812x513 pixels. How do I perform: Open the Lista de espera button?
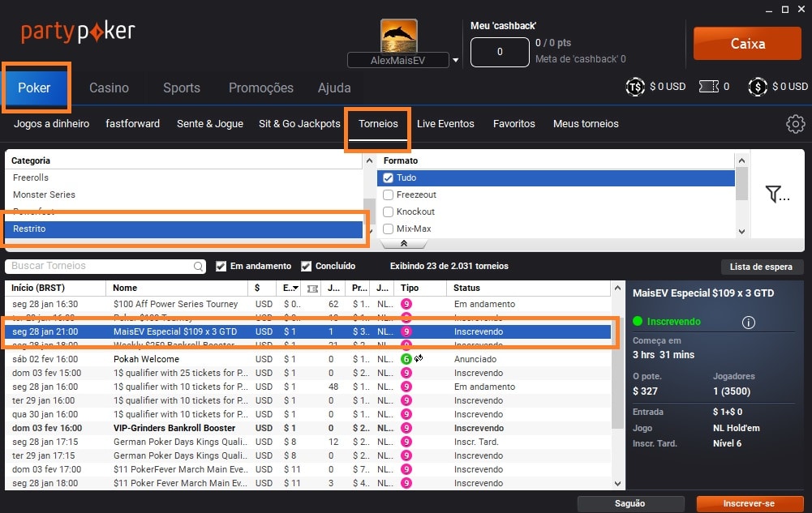761,267
